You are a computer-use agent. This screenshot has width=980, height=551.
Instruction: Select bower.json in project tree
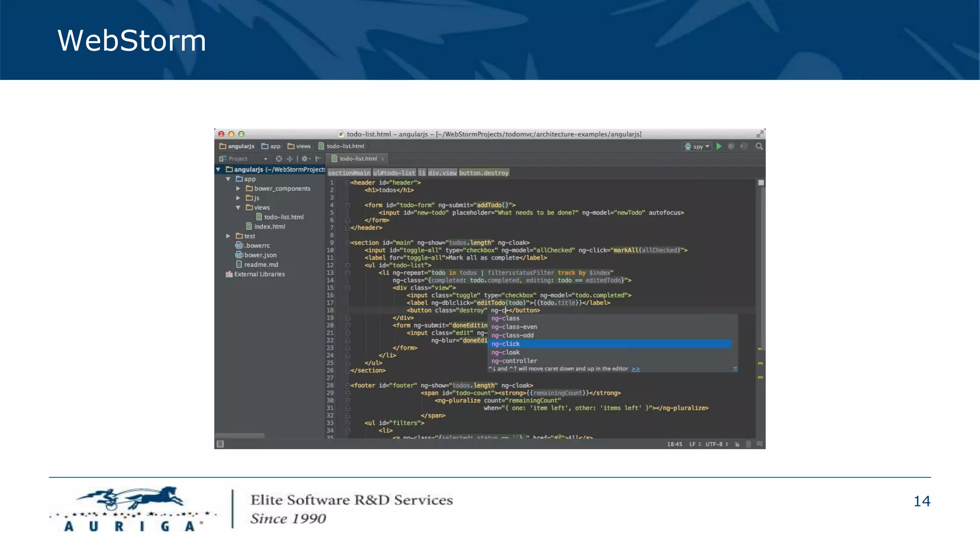[x=256, y=255]
